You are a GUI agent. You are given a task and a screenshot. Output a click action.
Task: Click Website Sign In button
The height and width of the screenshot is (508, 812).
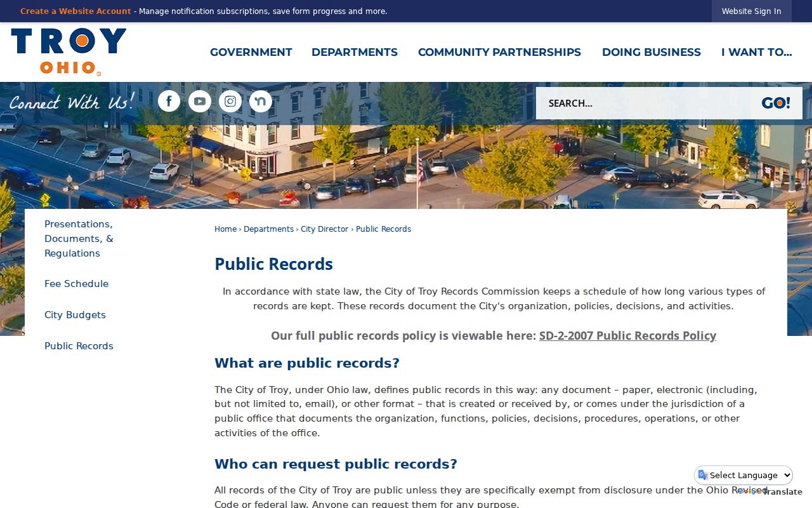click(x=752, y=11)
